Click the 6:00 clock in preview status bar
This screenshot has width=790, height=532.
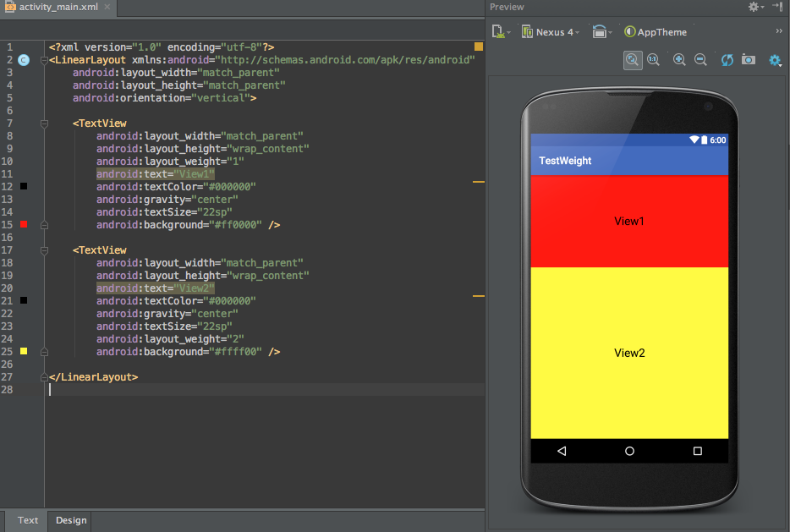[718, 140]
